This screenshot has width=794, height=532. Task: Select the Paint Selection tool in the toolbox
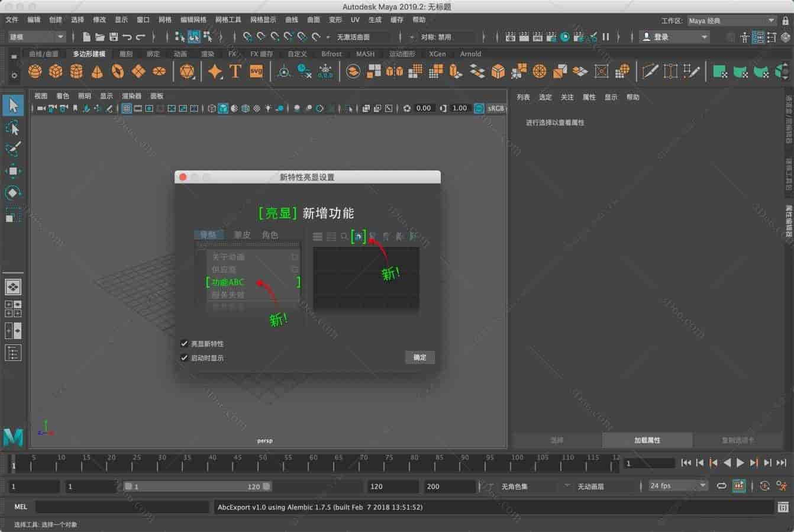click(13, 150)
